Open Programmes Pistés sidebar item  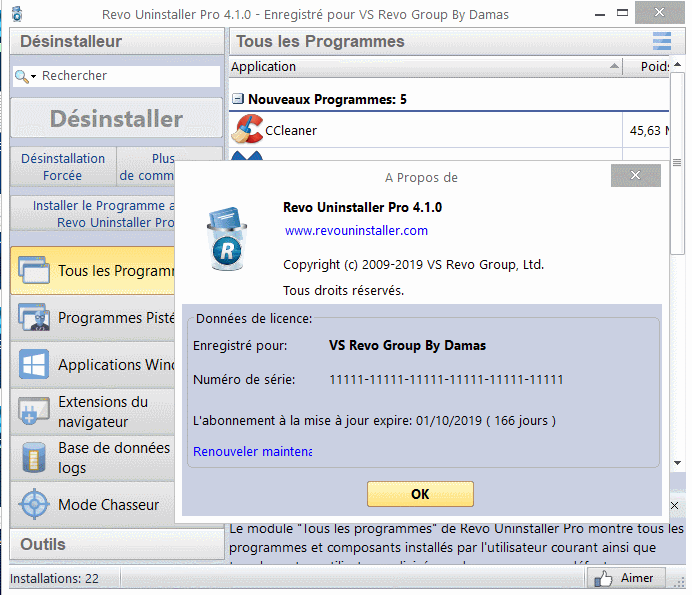click(93, 318)
